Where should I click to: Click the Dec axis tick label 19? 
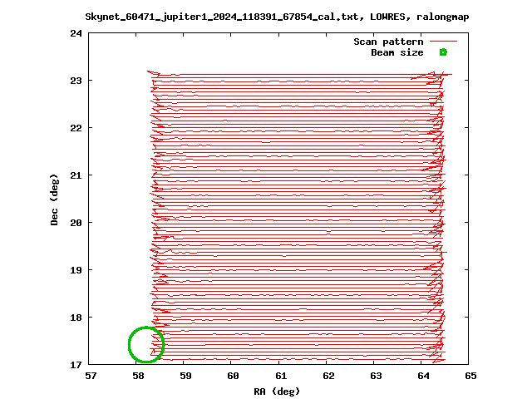pos(76,270)
